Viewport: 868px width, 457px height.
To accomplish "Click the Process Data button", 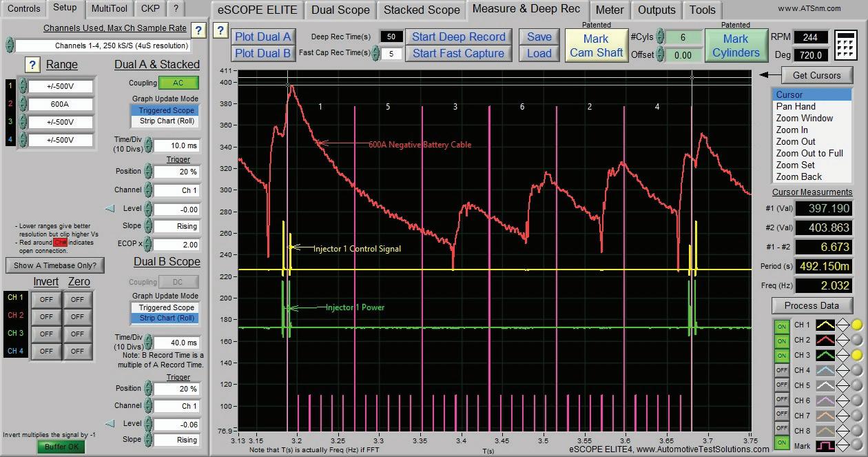I will coord(812,305).
